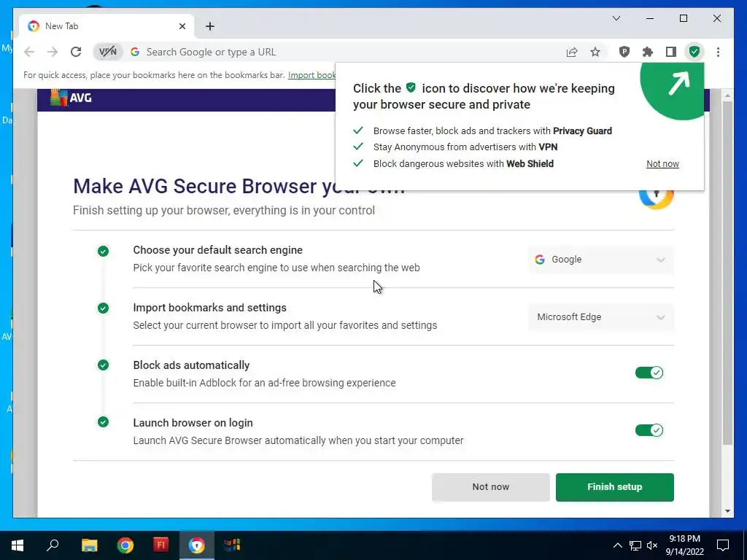
Task: Open the Microsoft Edge import dropdown
Action: coord(600,317)
